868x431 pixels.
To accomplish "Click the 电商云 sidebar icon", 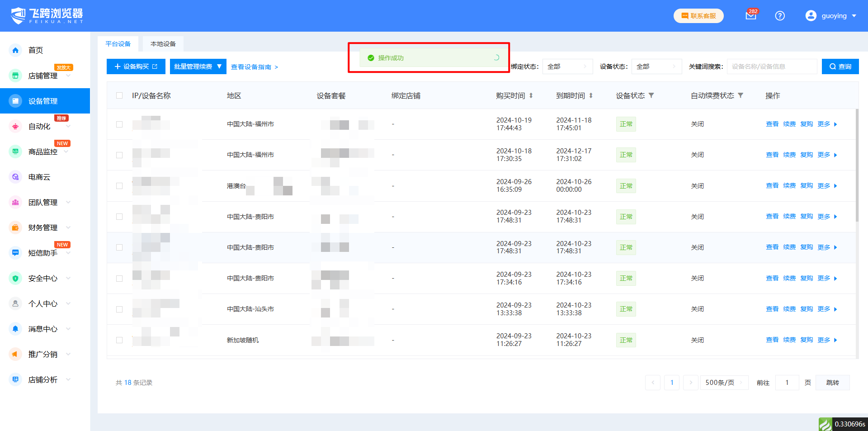I will click(x=15, y=177).
